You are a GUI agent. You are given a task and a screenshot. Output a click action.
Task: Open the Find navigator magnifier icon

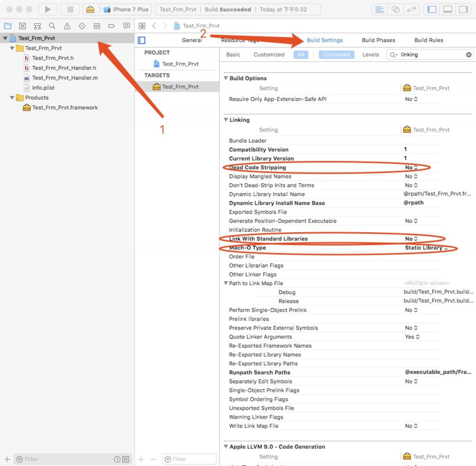(x=52, y=26)
